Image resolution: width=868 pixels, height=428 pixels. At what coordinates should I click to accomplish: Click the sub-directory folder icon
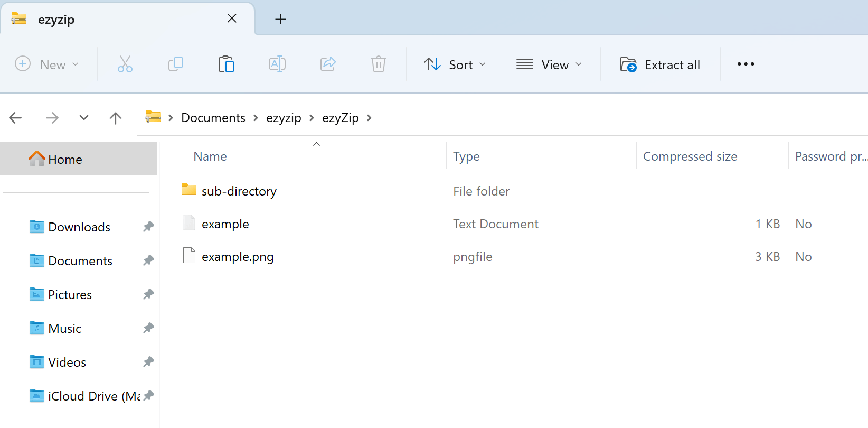tap(189, 190)
